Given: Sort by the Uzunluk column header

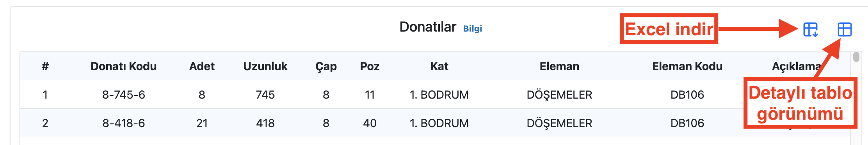Looking at the screenshot, I should pos(265,66).
